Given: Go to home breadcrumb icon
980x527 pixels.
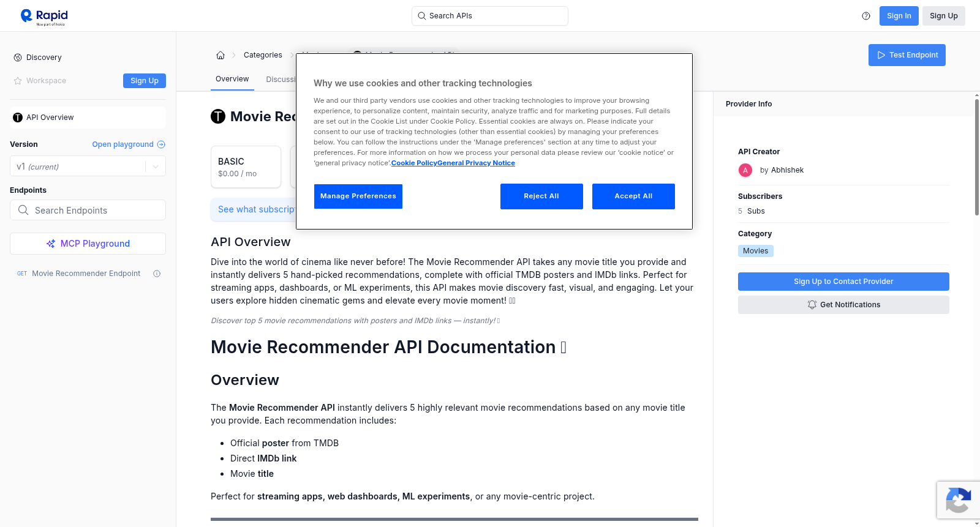Looking at the screenshot, I should coord(221,55).
